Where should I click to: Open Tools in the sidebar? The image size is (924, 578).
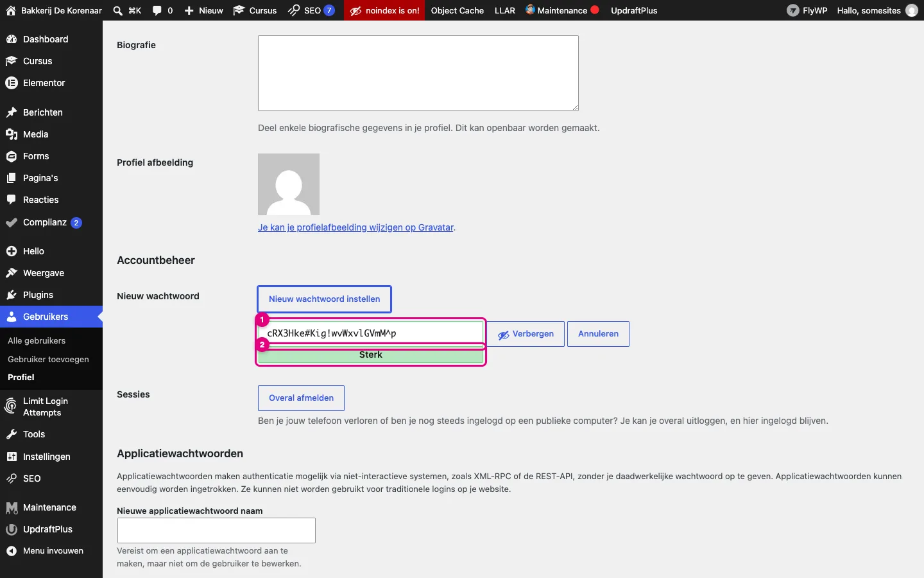pos(51,434)
